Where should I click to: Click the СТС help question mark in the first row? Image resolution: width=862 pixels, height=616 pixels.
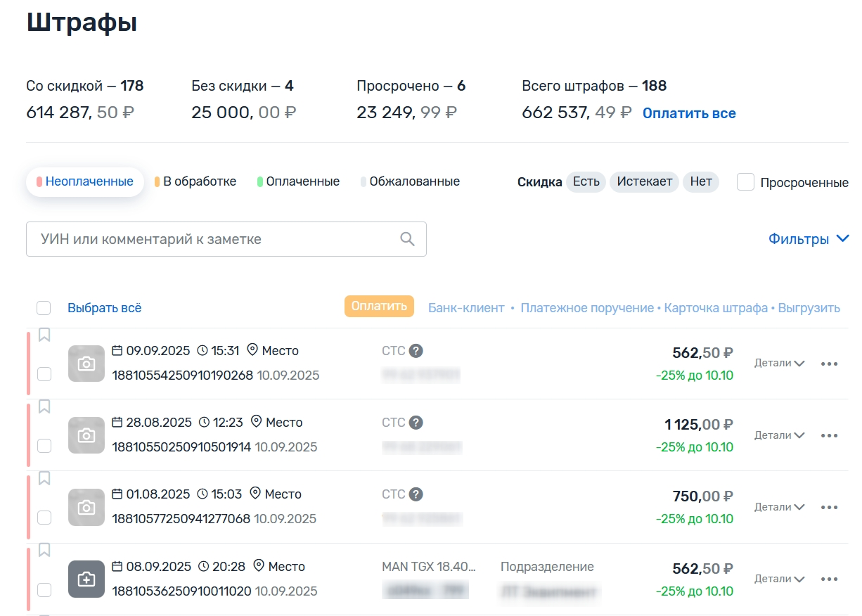point(416,351)
